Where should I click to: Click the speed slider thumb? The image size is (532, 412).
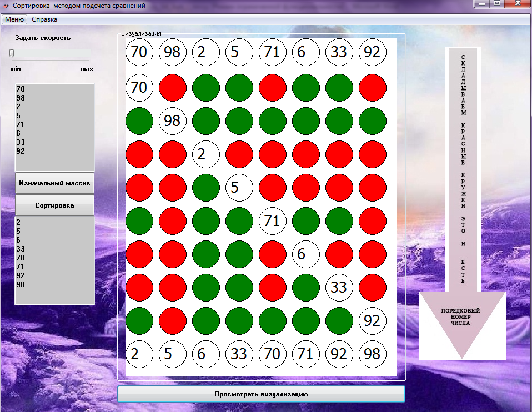tap(12, 53)
